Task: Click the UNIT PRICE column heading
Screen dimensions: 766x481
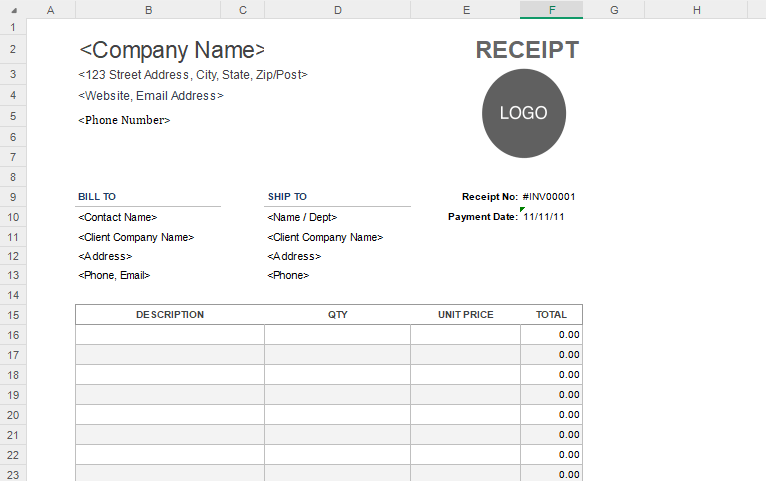Action: (466, 315)
